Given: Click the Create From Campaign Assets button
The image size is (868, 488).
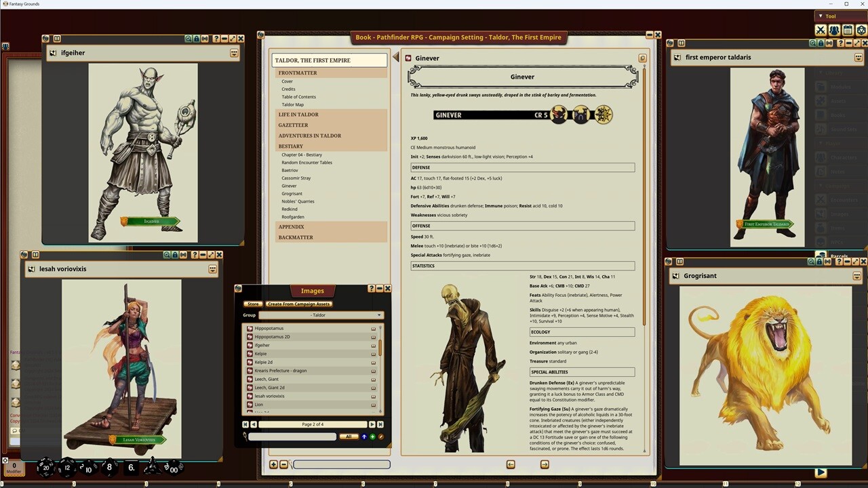Looking at the screenshot, I should click(x=298, y=304).
